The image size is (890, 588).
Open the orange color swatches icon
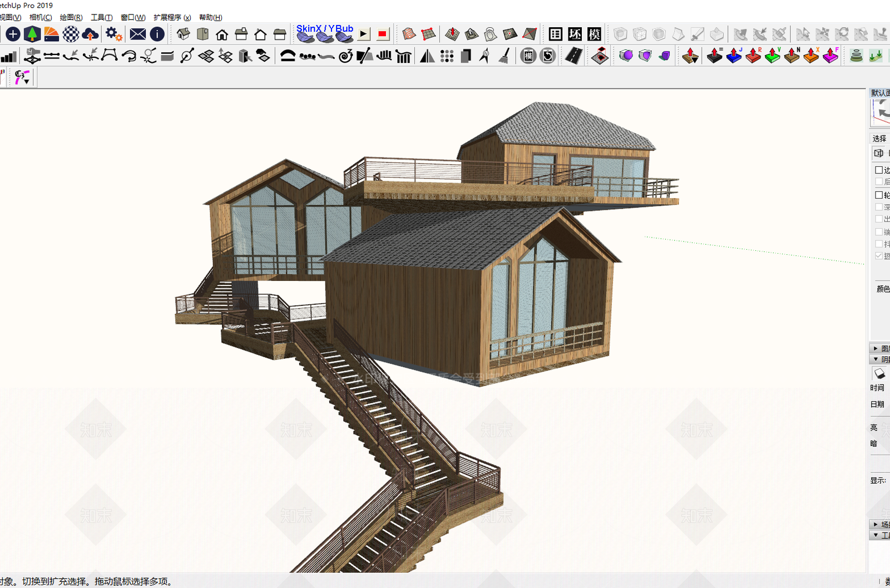pos(52,34)
